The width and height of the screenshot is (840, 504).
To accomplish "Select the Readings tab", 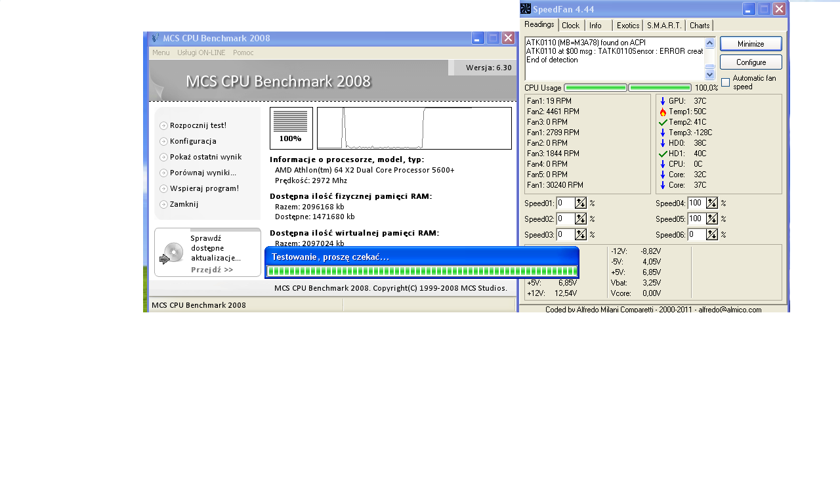I will coord(539,24).
